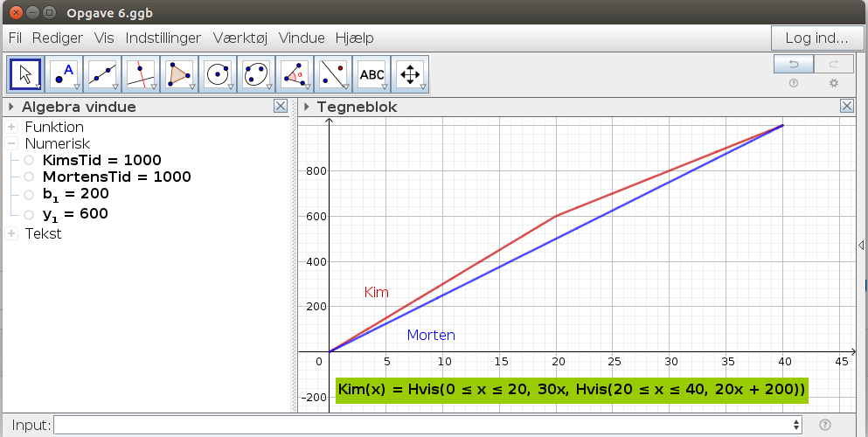Click the Tegneblok panel title
This screenshot has width=868, height=437.
[x=357, y=107]
